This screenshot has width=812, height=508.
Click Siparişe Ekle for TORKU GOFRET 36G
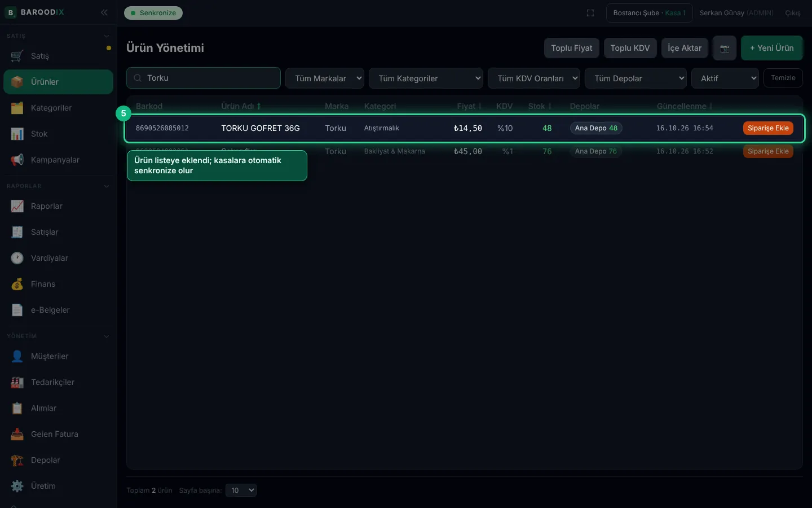pyautogui.click(x=768, y=128)
